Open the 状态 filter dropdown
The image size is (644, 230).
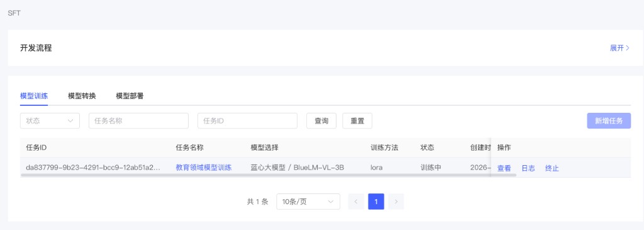tap(50, 121)
